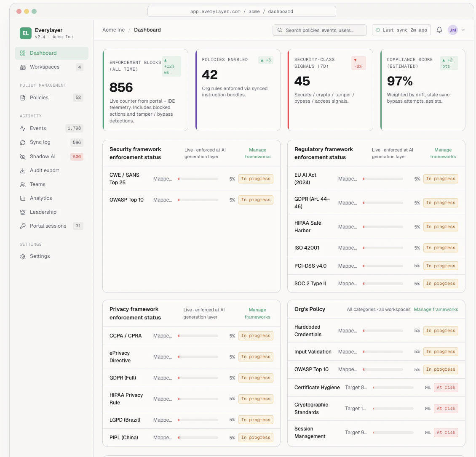
Task: Click the Events activity waveform icon
Action: tap(22, 128)
